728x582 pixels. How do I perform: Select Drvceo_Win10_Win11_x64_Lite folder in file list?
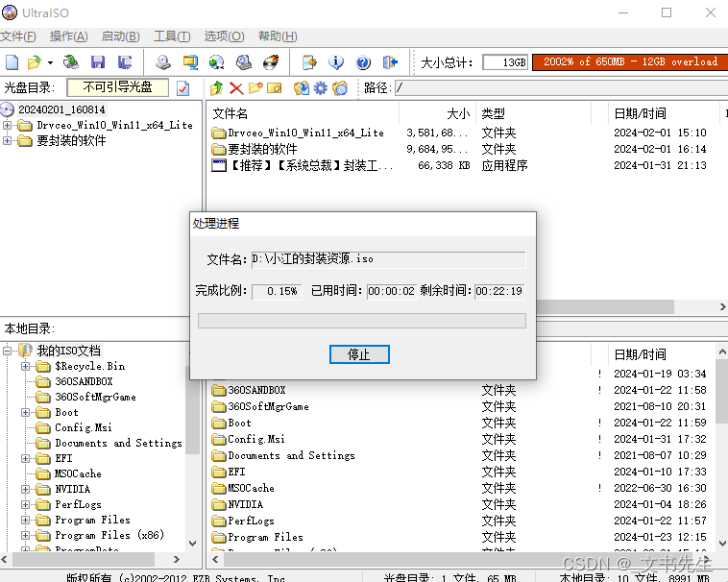[299, 133]
